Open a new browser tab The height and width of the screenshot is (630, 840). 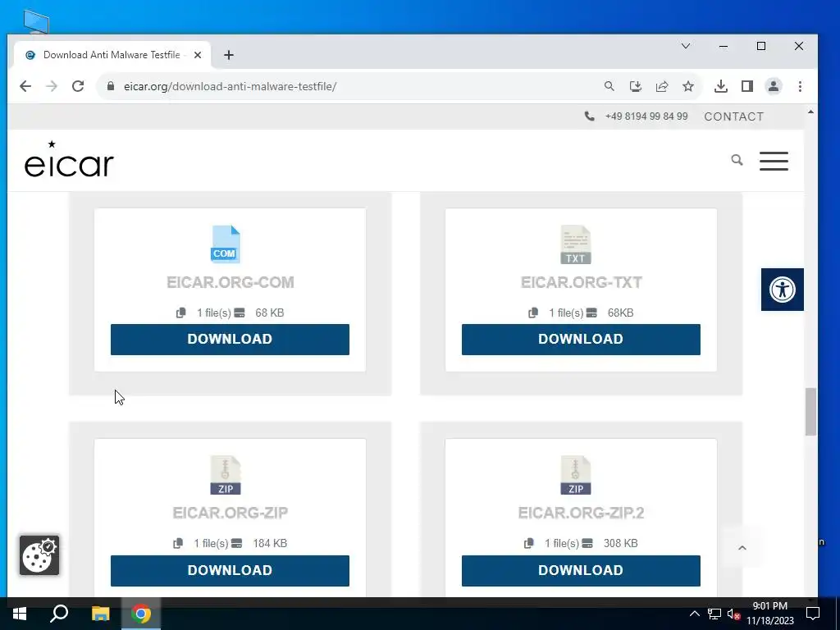click(229, 55)
